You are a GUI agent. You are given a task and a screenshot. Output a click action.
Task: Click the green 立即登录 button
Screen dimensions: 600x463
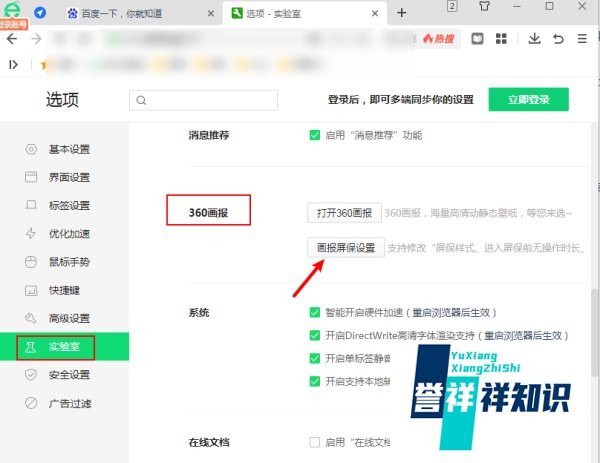(x=528, y=99)
